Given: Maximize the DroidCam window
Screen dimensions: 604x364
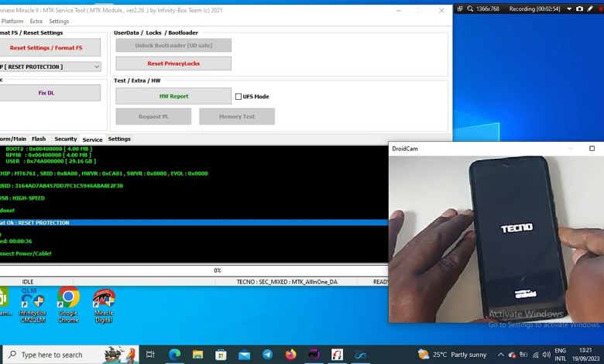Looking at the screenshot, I should 592,149.
